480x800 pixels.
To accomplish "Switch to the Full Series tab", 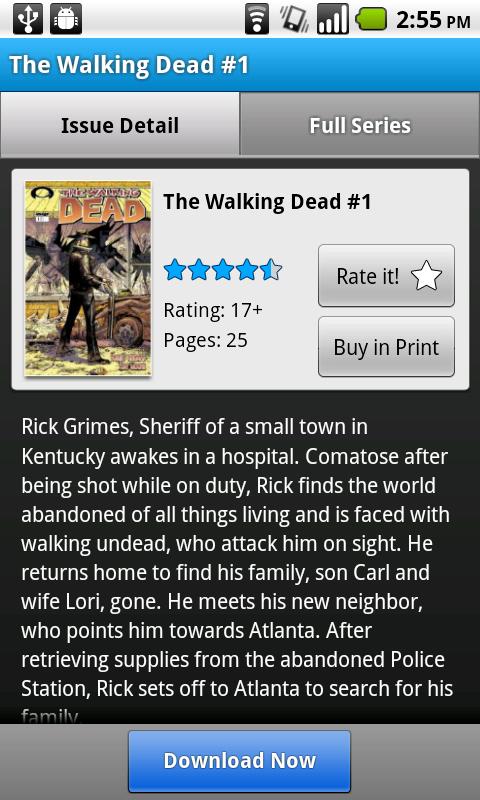I will [360, 124].
